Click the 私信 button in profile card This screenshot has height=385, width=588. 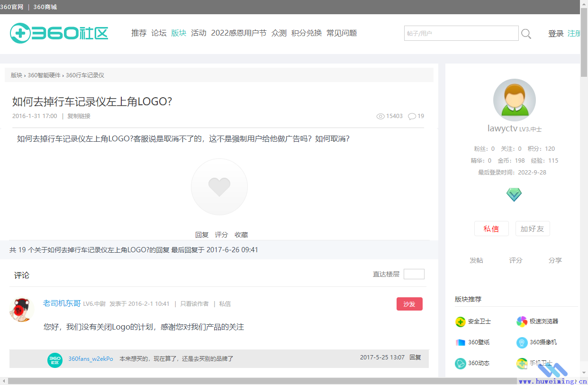point(491,229)
